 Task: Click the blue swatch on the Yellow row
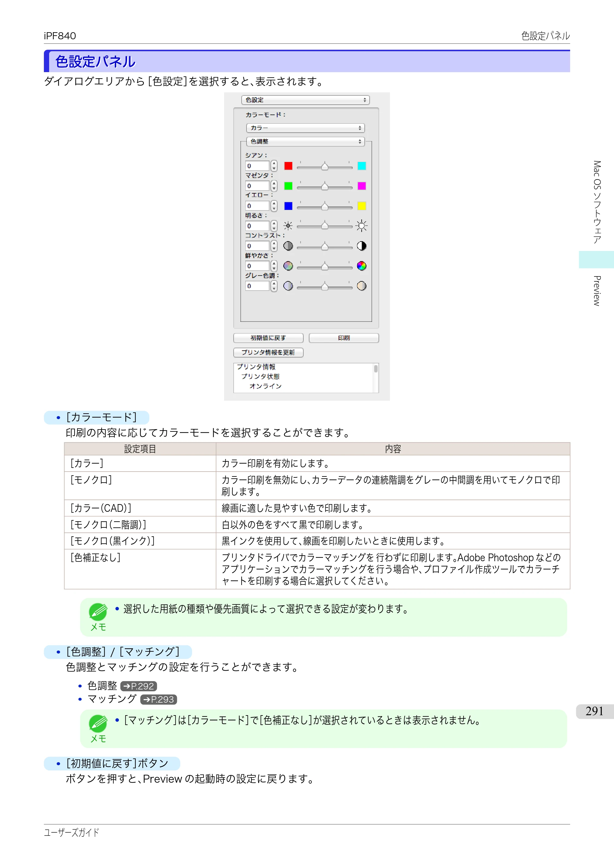288,206
